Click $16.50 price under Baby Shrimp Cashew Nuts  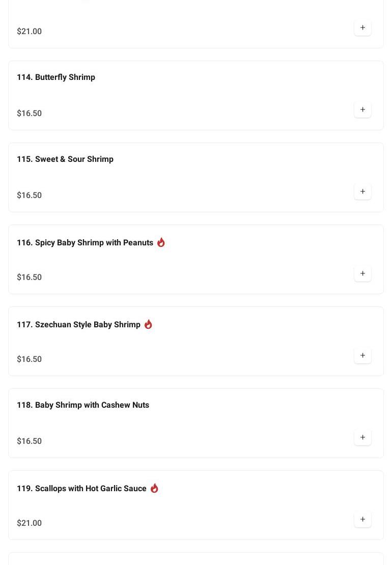coord(30,441)
